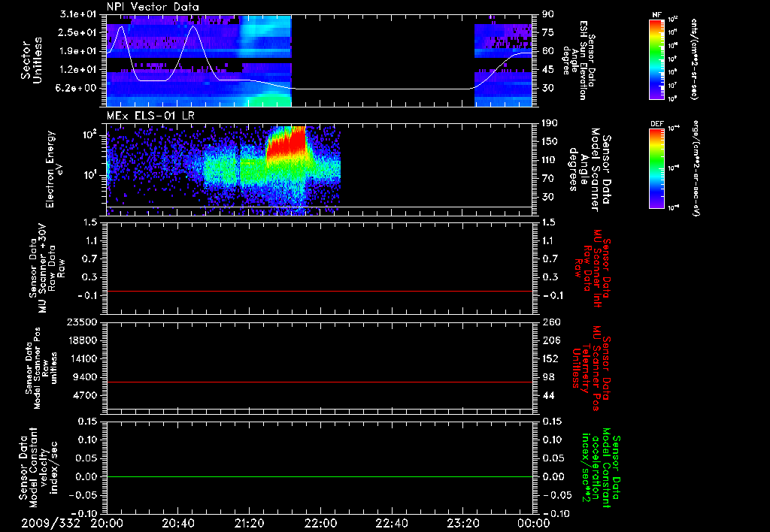This screenshot has height=532, width=770.
Task: Click the green Model Constant acceleration label
Action: [x=601, y=468]
